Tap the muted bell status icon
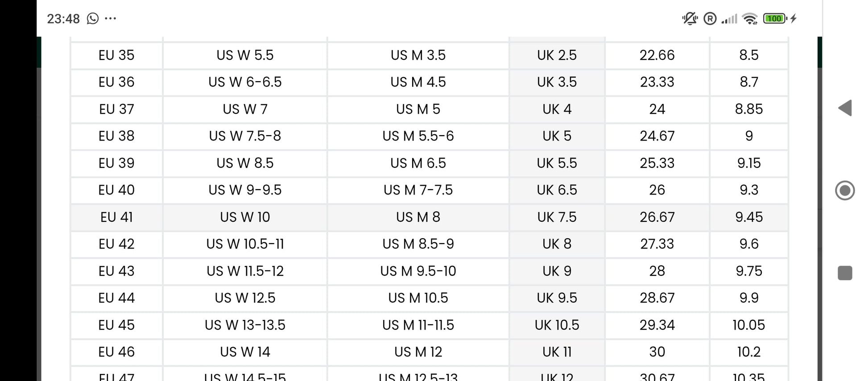The width and height of the screenshot is (868, 381). click(690, 18)
